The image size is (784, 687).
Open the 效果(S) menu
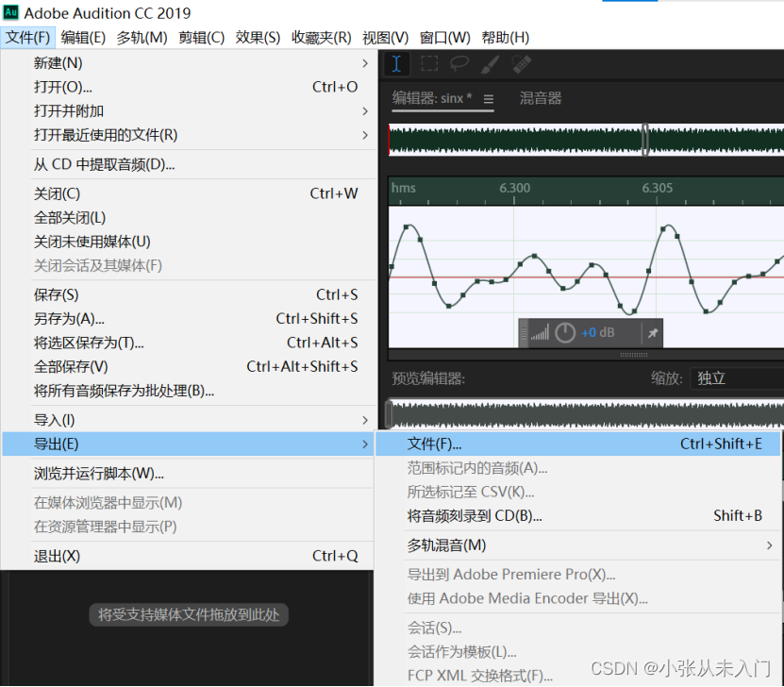258,38
